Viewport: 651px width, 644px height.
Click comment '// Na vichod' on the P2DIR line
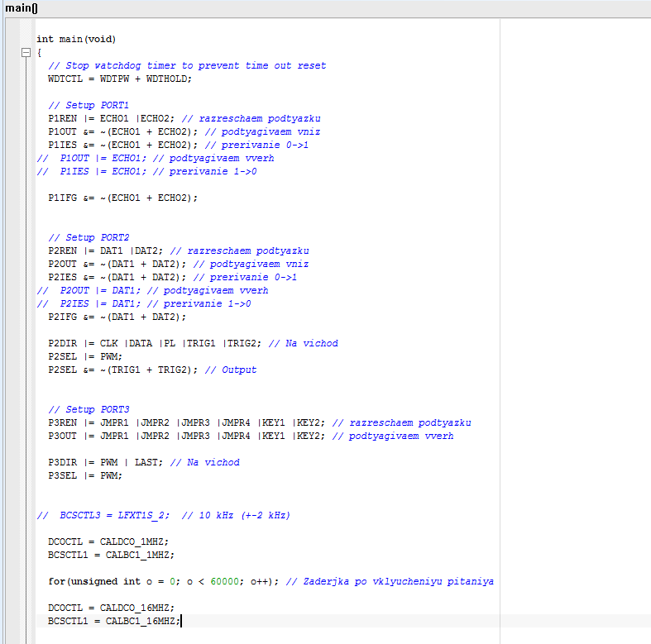pyautogui.click(x=304, y=344)
